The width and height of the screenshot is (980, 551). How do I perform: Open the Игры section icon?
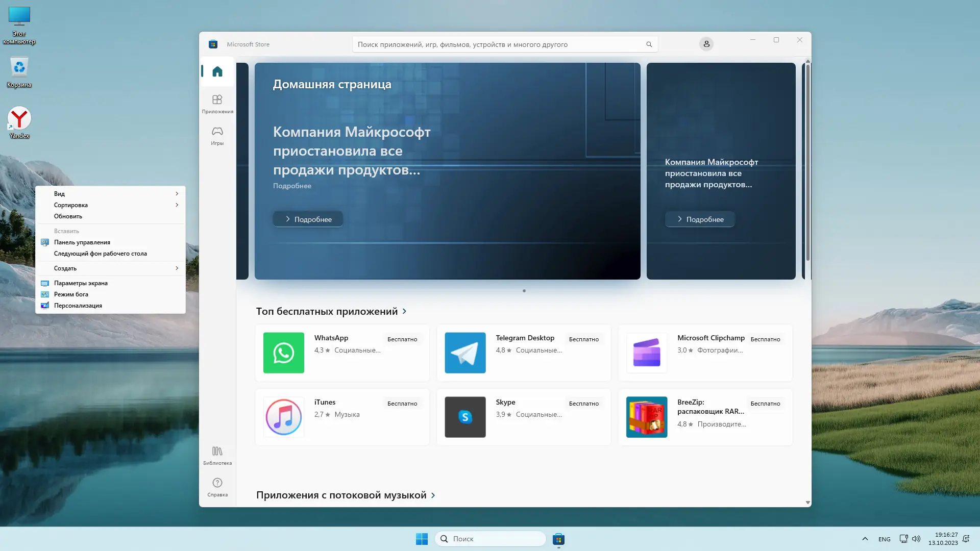pos(217,132)
